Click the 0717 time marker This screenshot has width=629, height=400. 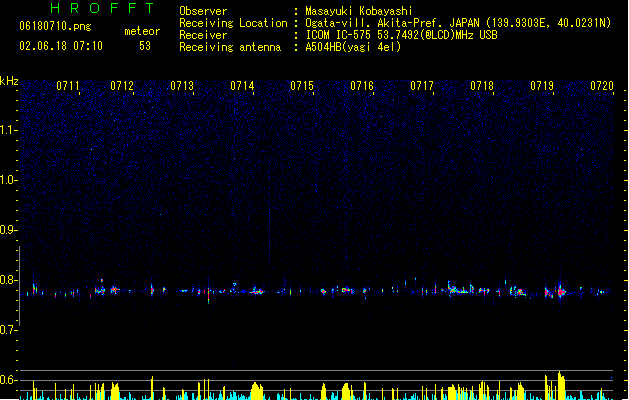click(422, 86)
